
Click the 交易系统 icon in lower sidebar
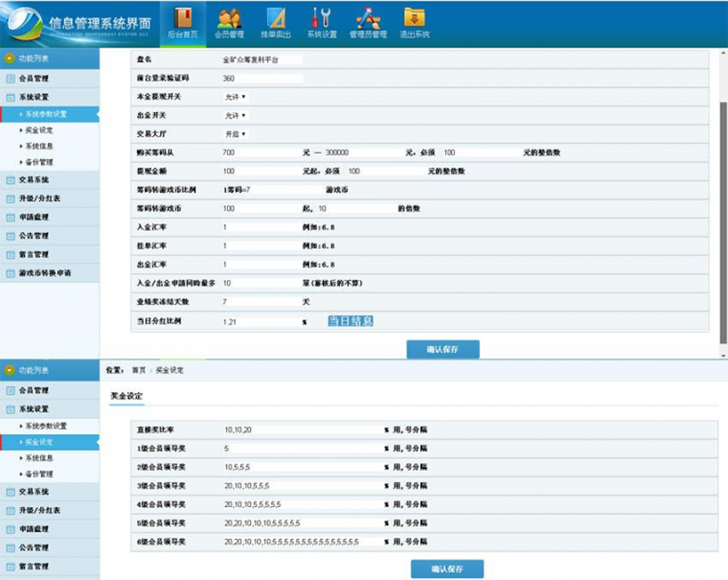tap(11, 491)
